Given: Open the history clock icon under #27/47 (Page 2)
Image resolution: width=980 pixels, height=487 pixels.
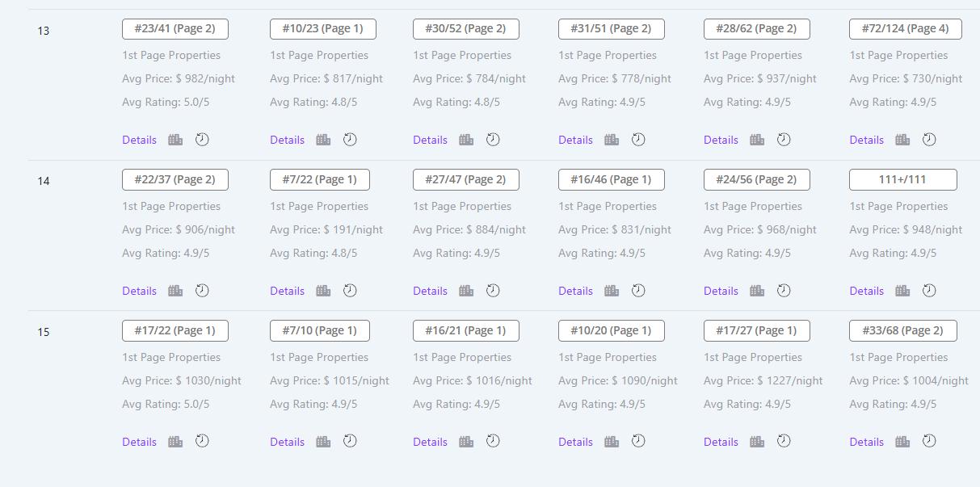Looking at the screenshot, I should click(493, 291).
